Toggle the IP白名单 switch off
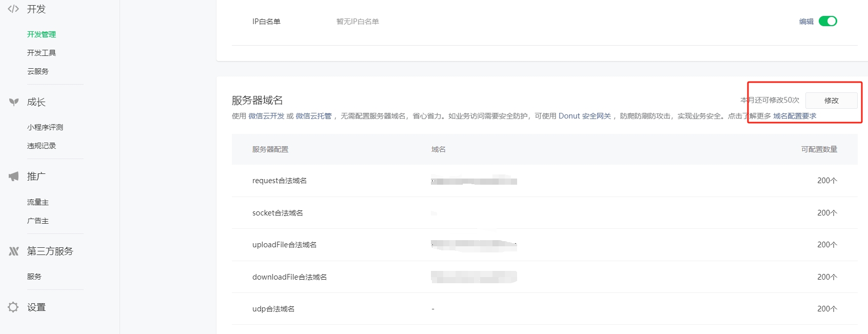Image resolution: width=868 pixels, height=334 pixels. point(827,21)
